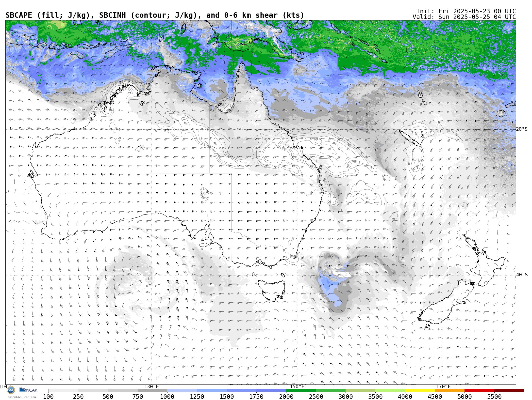
Task: Pick the dark red swatch right of 5500
Action: click(509, 391)
